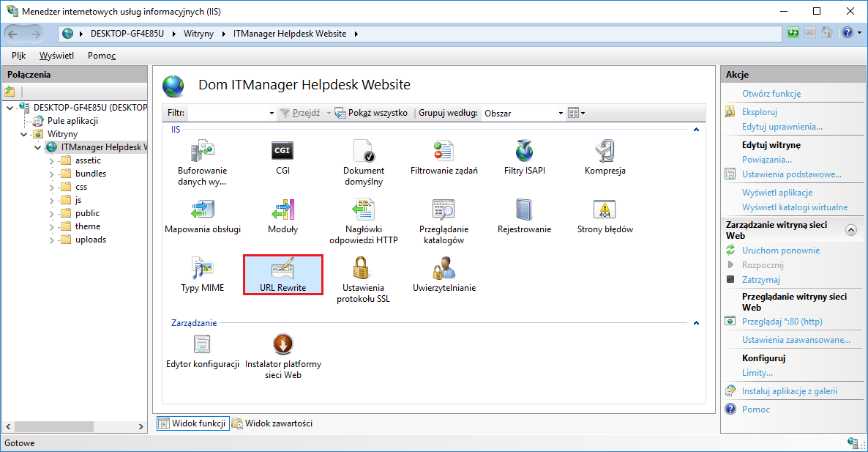This screenshot has width=868, height=452.
Task: Open Instalator platformy sieci Web icon
Action: coord(283,344)
